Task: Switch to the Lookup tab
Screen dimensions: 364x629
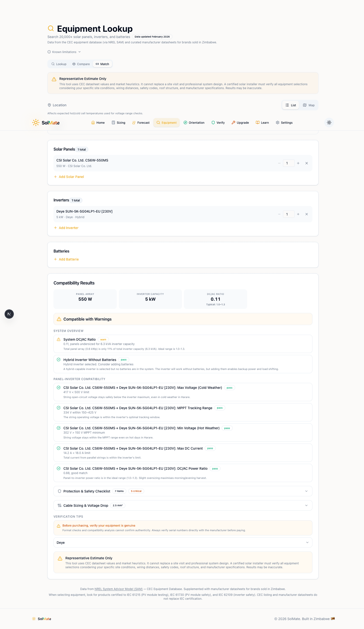Action: tap(59, 64)
